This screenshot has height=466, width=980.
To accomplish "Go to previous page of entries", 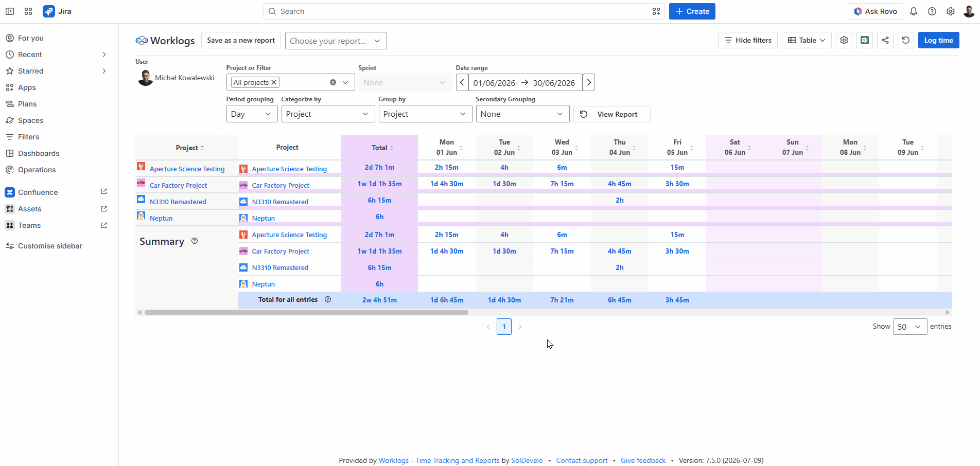I will pyautogui.click(x=488, y=327).
